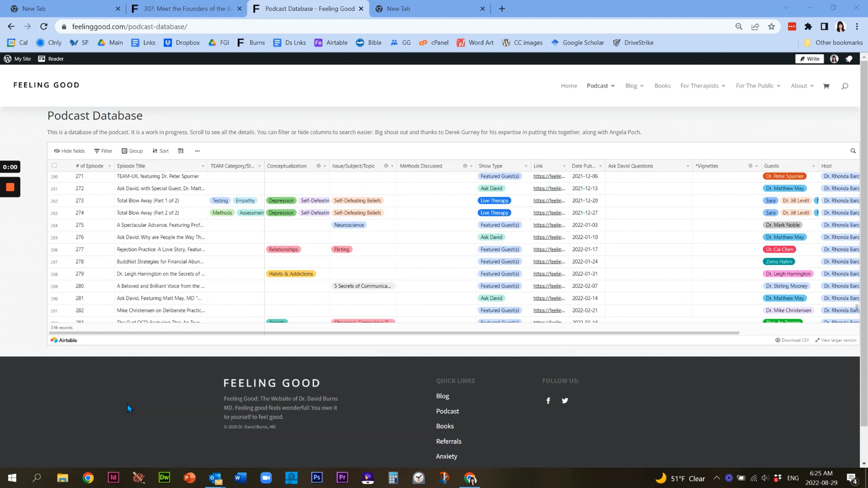
Task: Open the Show Type column dropdown arrow
Action: coord(526,166)
